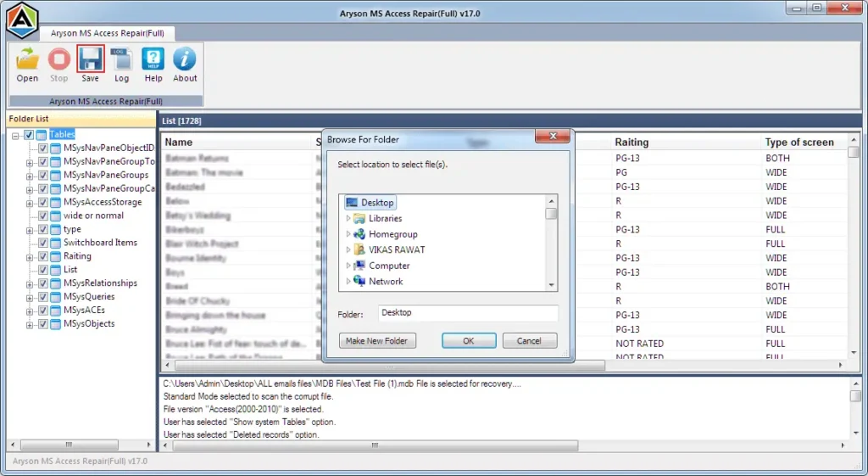Uncheck the Tables root checkbox
The height and width of the screenshot is (476, 868).
tap(29, 135)
